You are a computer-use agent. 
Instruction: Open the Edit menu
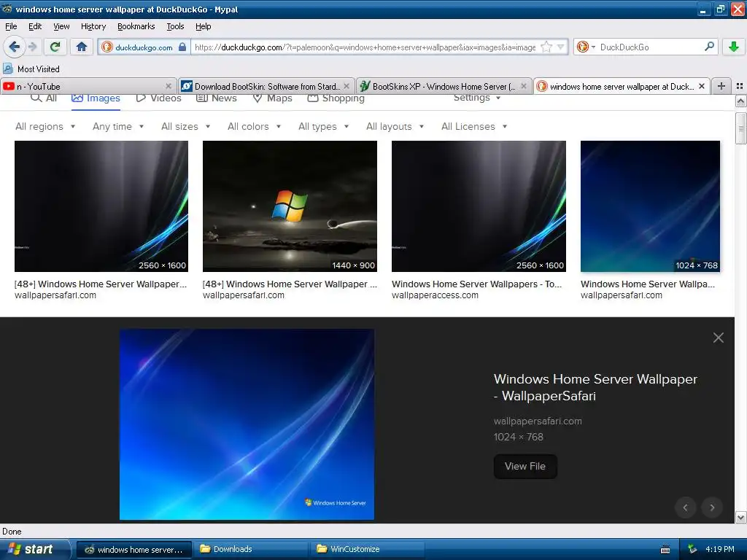point(35,26)
